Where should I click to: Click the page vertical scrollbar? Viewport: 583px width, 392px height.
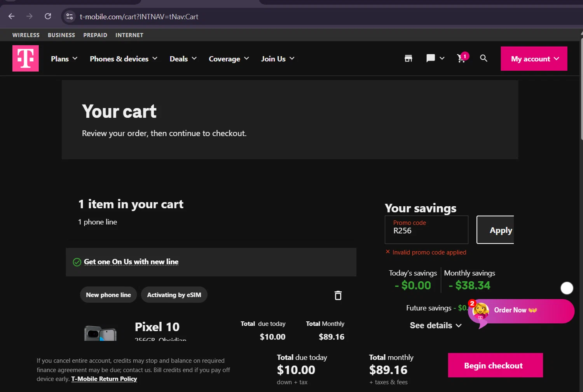(581, 89)
